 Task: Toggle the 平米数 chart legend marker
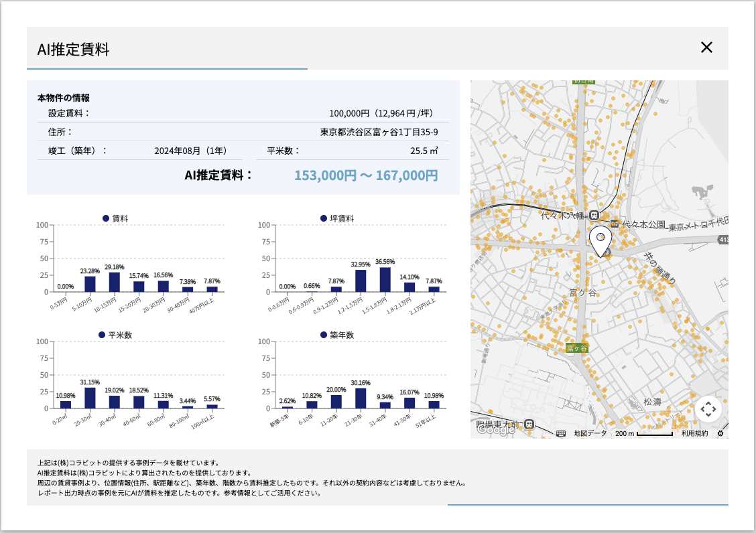pos(102,335)
